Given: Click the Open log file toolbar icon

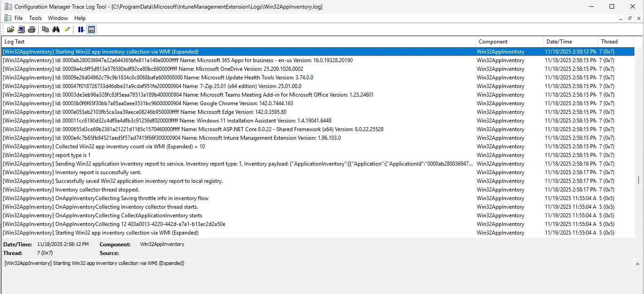Looking at the screenshot, I should [x=10, y=29].
